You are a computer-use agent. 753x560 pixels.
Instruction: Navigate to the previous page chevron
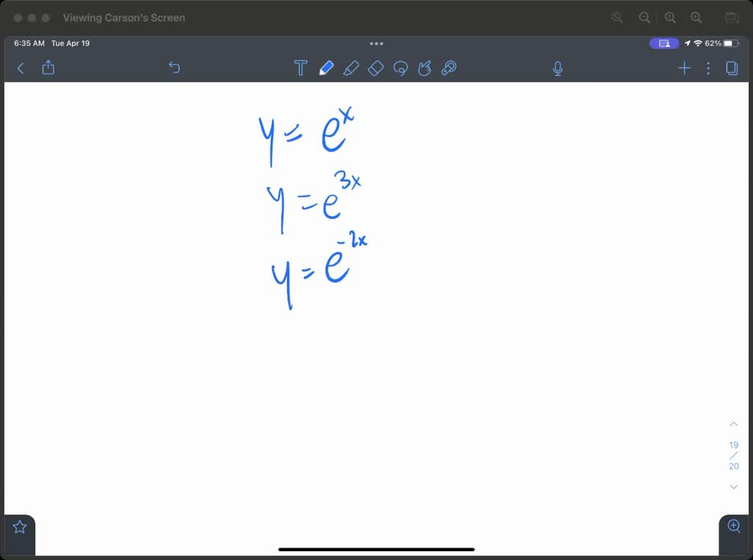tap(733, 423)
